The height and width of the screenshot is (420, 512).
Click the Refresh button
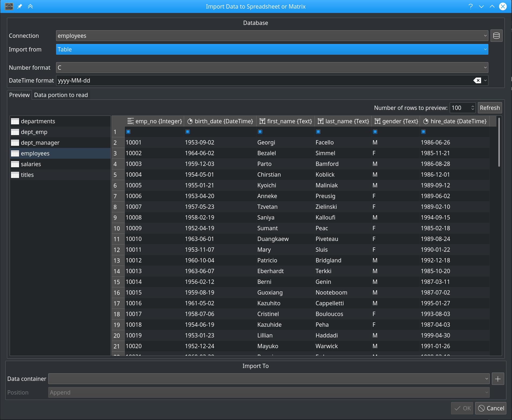(x=489, y=108)
